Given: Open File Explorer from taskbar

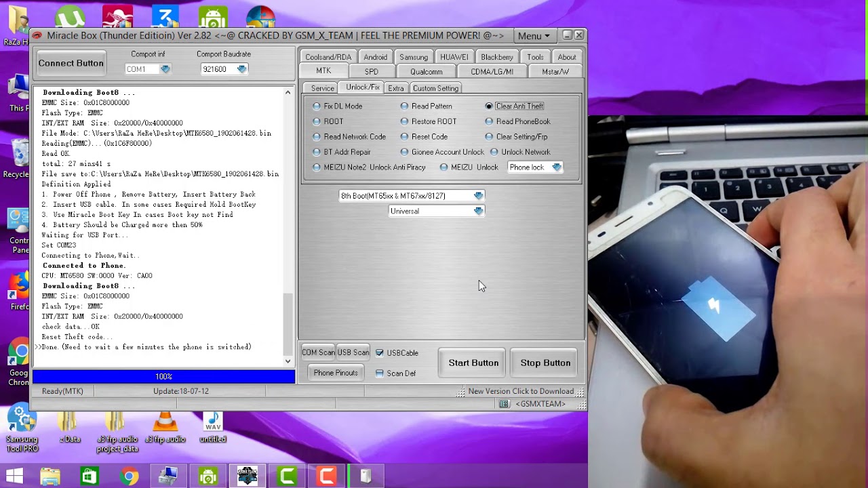Looking at the screenshot, I should pos(50,476).
